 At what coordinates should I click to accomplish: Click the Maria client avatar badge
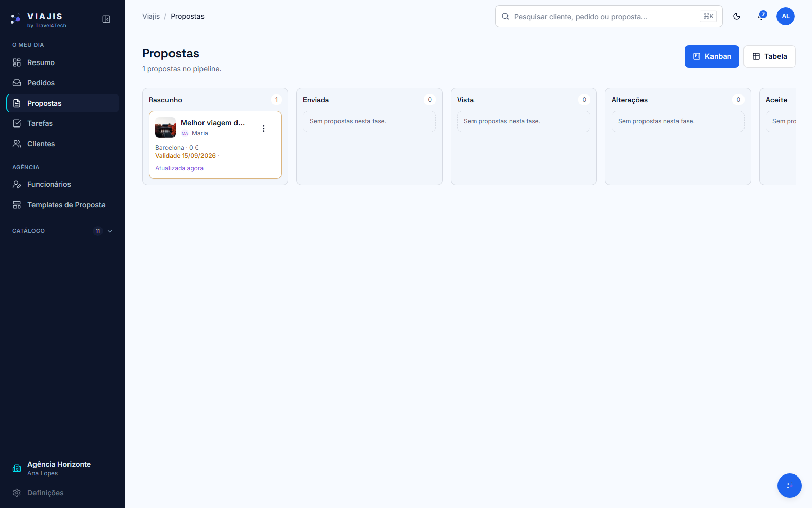(185, 133)
